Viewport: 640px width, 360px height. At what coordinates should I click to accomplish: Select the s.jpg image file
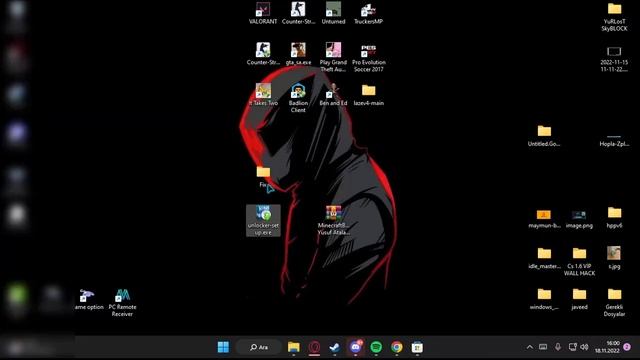pyautogui.click(x=614, y=258)
